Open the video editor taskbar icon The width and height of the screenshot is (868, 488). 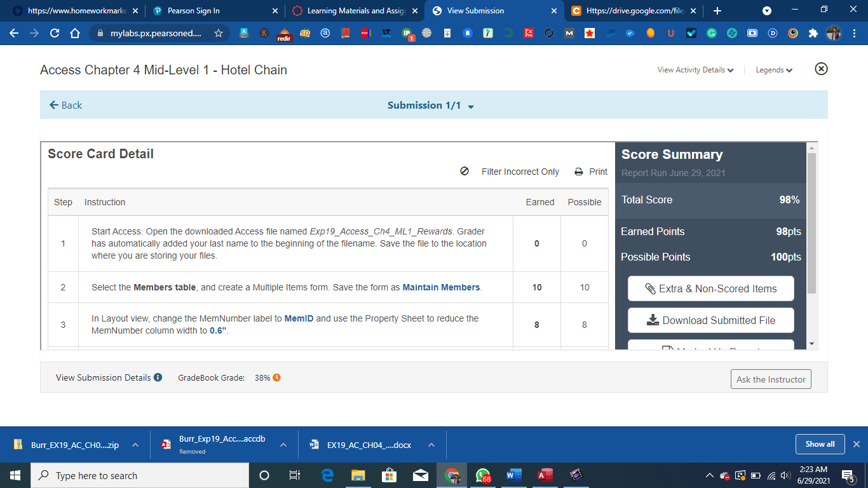pyautogui.click(x=576, y=475)
